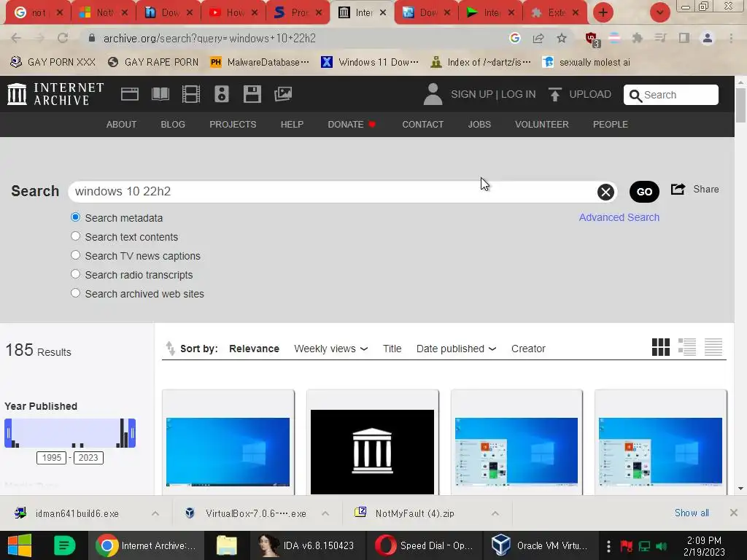Open the DONATE menu item
Image resolution: width=747 pixels, height=560 pixels.
click(x=352, y=124)
